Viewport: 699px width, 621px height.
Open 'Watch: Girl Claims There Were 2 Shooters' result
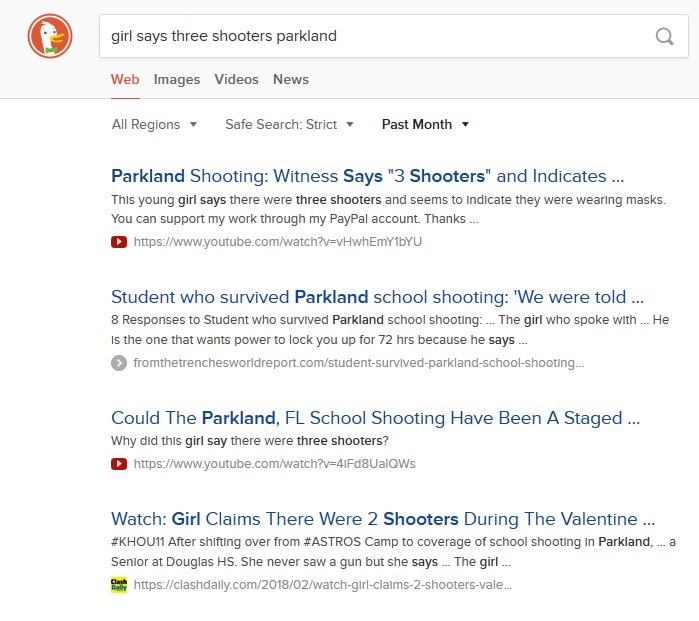pos(383,519)
